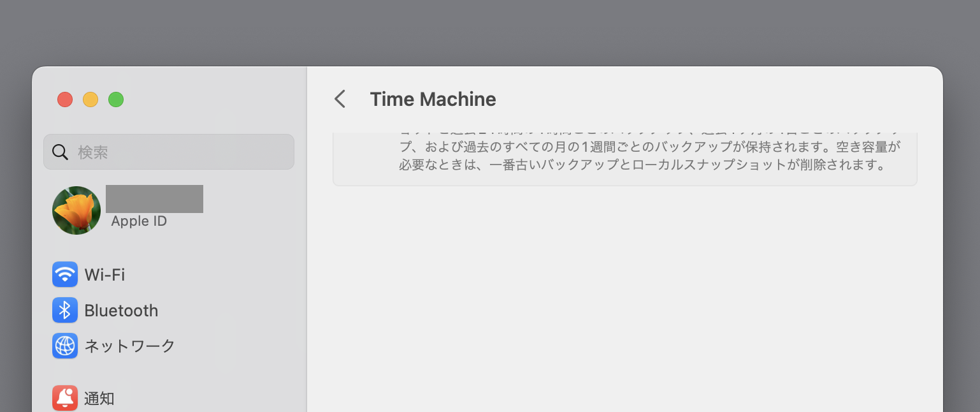Zoom the window with green button
Image resolution: width=980 pixels, height=412 pixels.
[x=116, y=99]
